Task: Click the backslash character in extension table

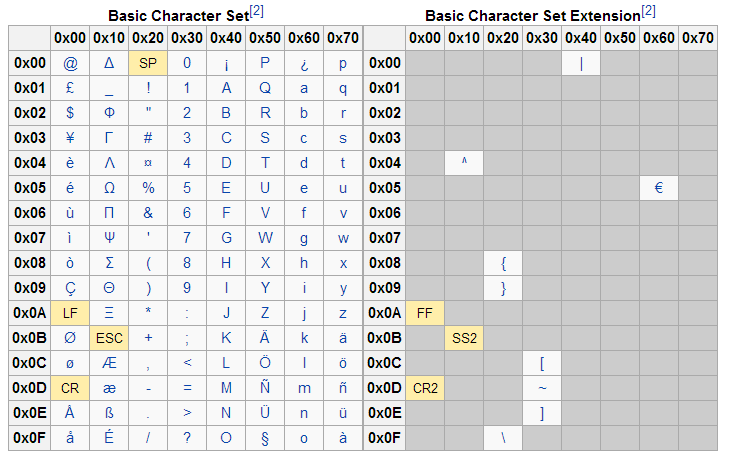Action: 503,438
